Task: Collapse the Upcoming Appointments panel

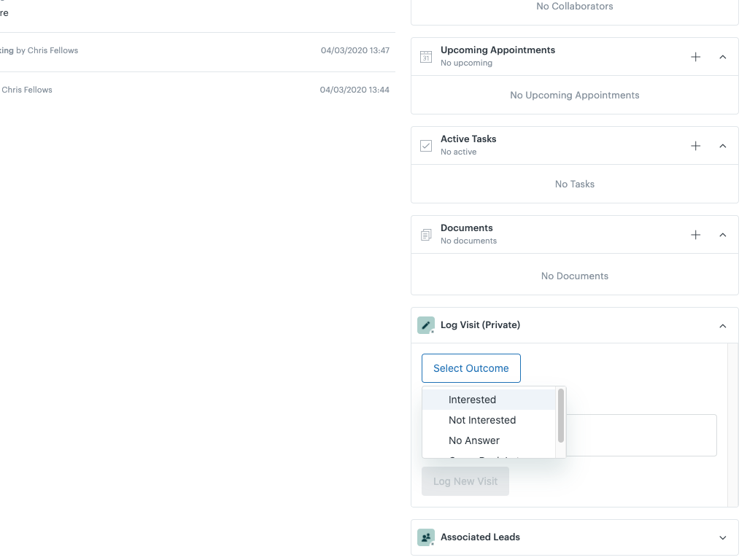Action: click(x=722, y=56)
